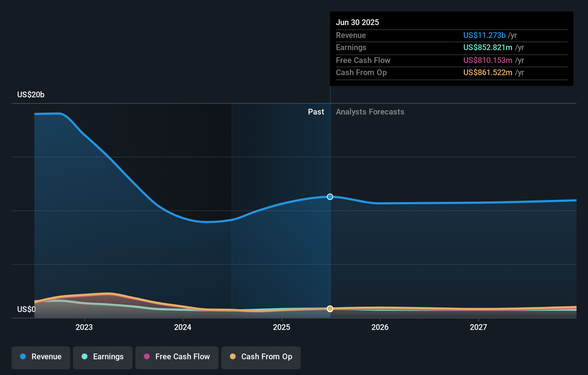Click the US$810.153m free cash flow value
The image size is (588, 375).
(x=488, y=60)
